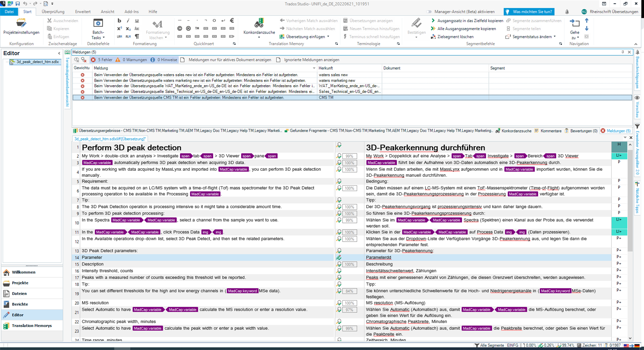Insert the copyright symbol
Viewport: 644px width, 350px height.
point(180,28)
